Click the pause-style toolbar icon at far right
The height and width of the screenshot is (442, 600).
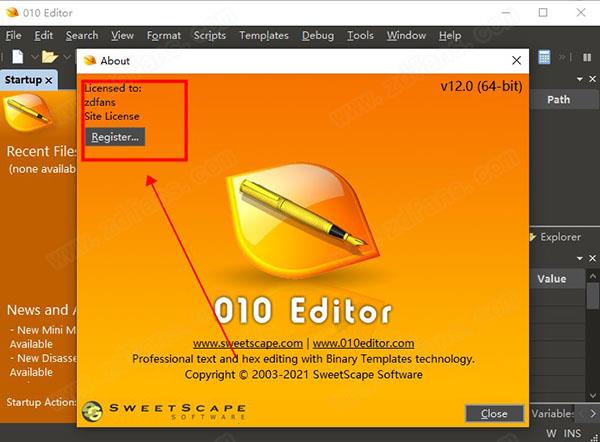pos(587,57)
